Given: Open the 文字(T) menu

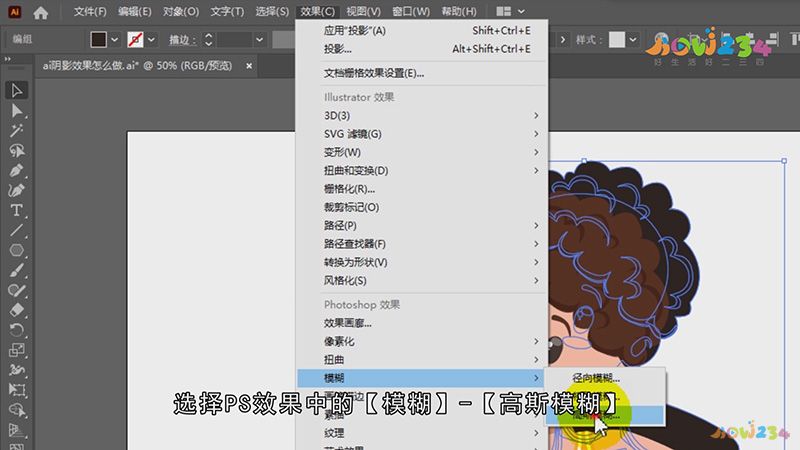Looking at the screenshot, I should tap(227, 11).
